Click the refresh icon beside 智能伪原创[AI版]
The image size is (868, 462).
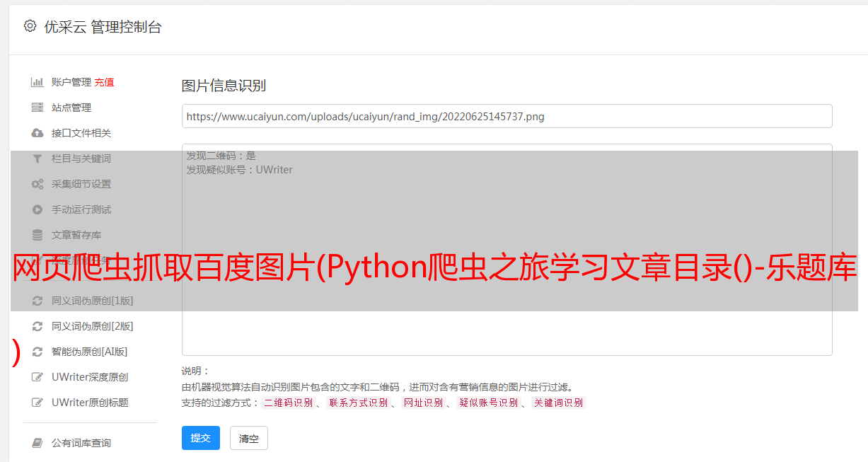[x=37, y=352]
